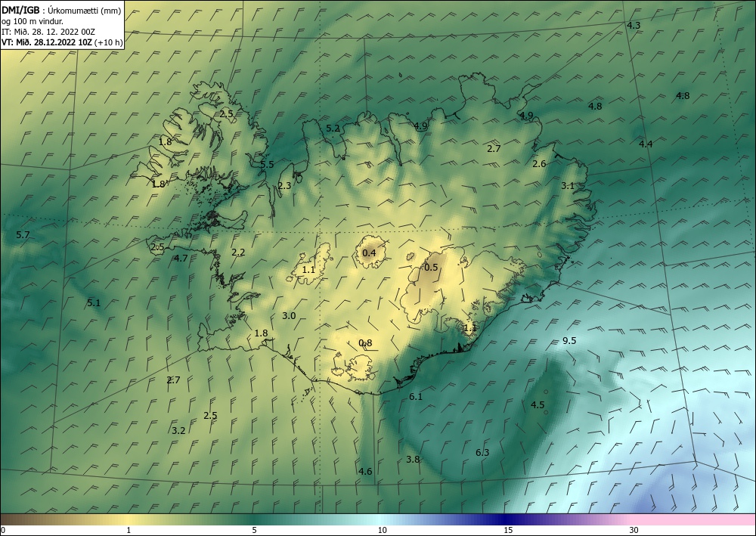Click the legend tick label 30
This screenshot has height=536, width=756.
coord(634,530)
